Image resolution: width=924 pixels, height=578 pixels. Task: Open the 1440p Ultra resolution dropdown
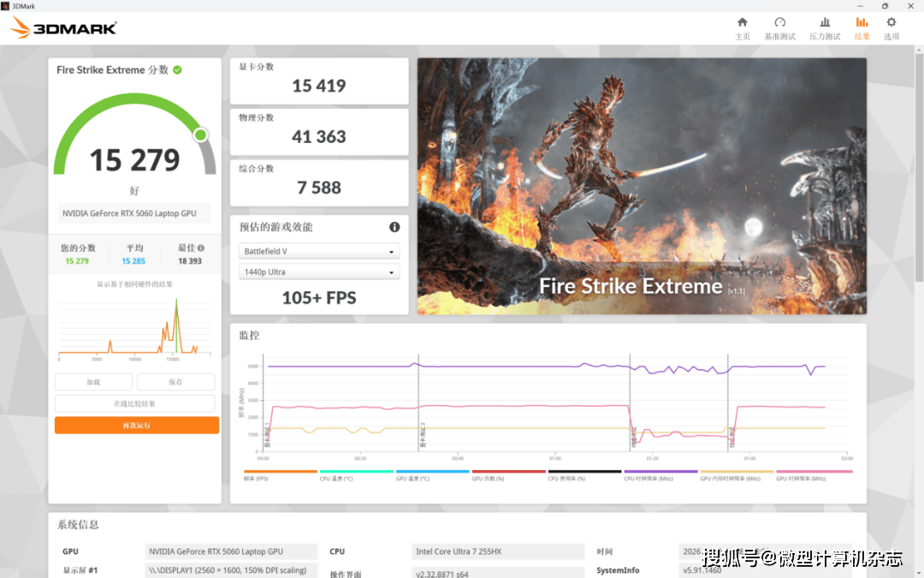[319, 272]
